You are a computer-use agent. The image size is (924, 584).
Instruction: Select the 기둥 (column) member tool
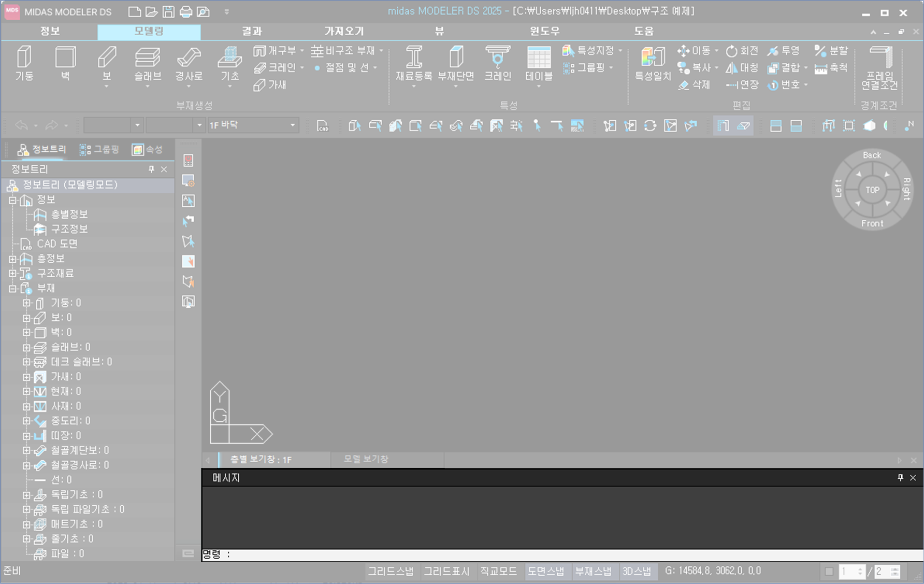[24, 64]
